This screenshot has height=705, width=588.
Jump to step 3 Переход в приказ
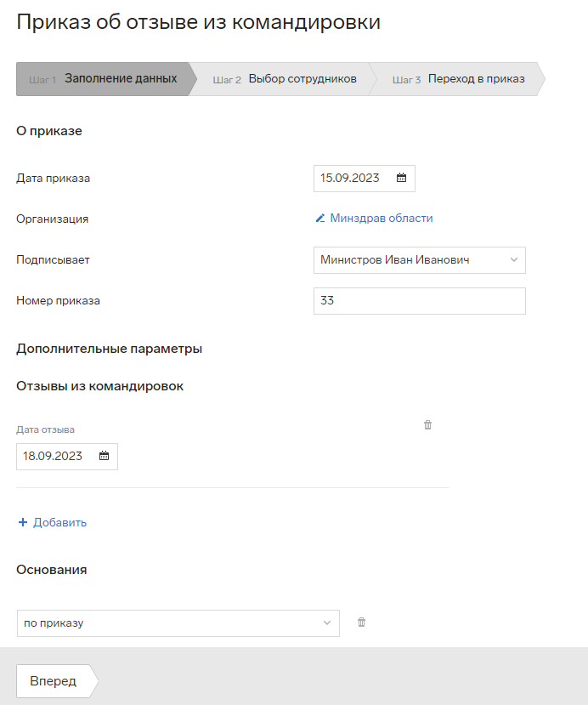458,79
